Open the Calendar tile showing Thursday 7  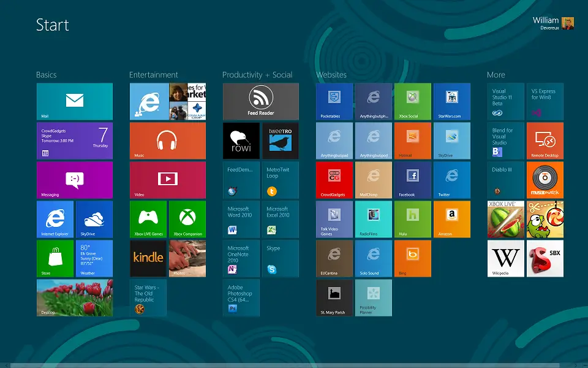click(75, 141)
